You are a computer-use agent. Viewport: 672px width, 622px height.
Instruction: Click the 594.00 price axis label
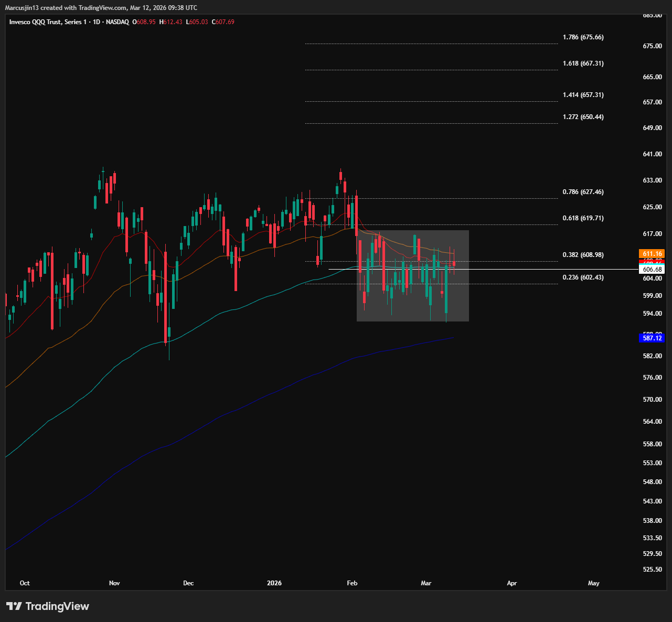(x=653, y=314)
